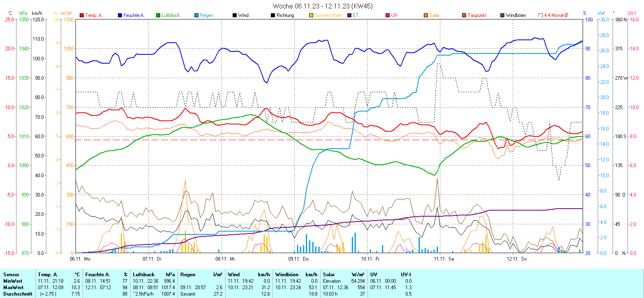
Task: Click the red Temp. A. legend swatch
Action: (82, 15)
